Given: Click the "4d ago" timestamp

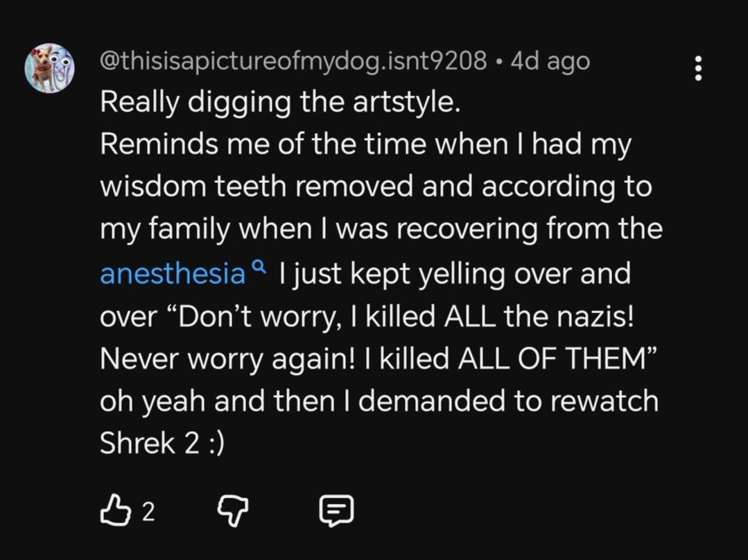Looking at the screenshot, I should [550, 62].
